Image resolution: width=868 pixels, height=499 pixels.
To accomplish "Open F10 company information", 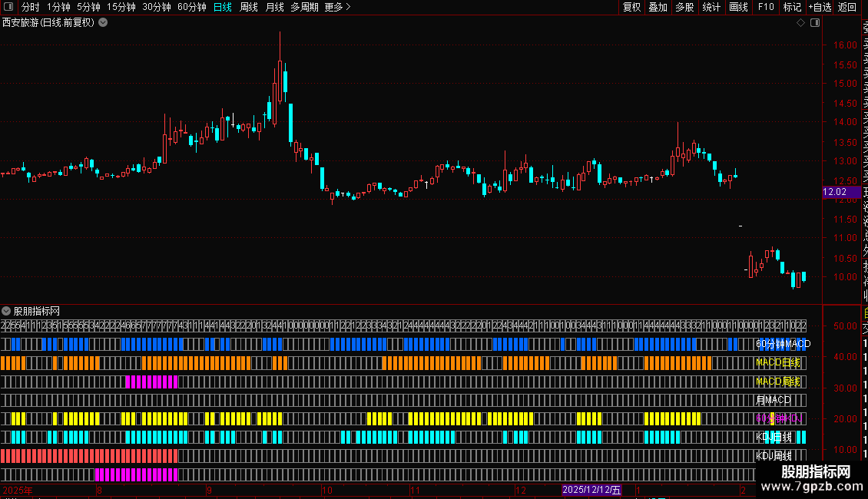I will (766, 7).
